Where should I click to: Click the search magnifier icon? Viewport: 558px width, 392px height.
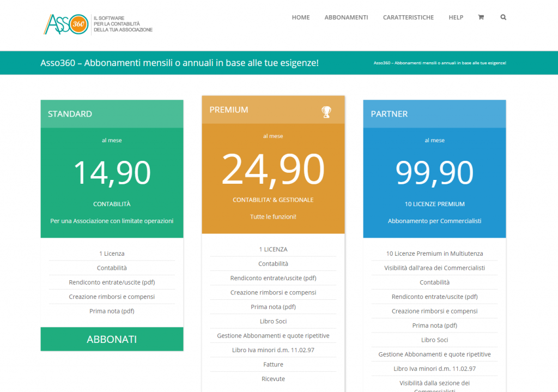tap(503, 17)
